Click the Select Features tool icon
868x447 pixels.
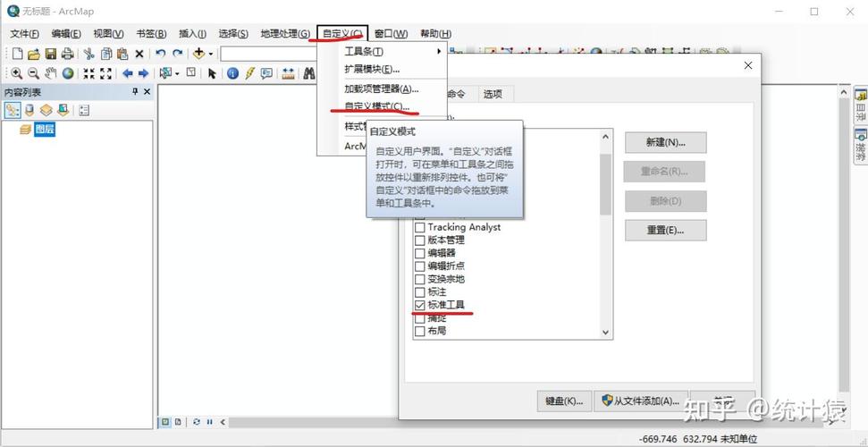165,73
